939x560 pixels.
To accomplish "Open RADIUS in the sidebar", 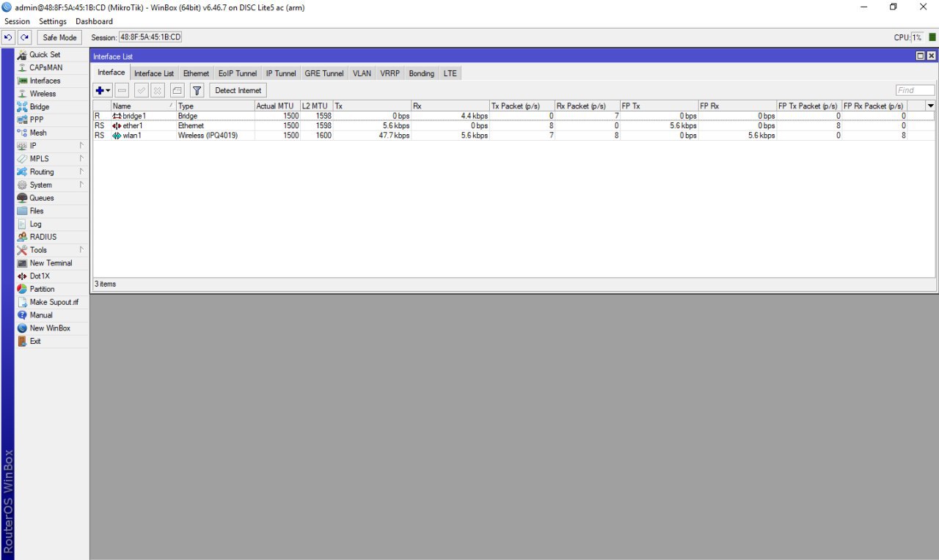I will coord(51,237).
